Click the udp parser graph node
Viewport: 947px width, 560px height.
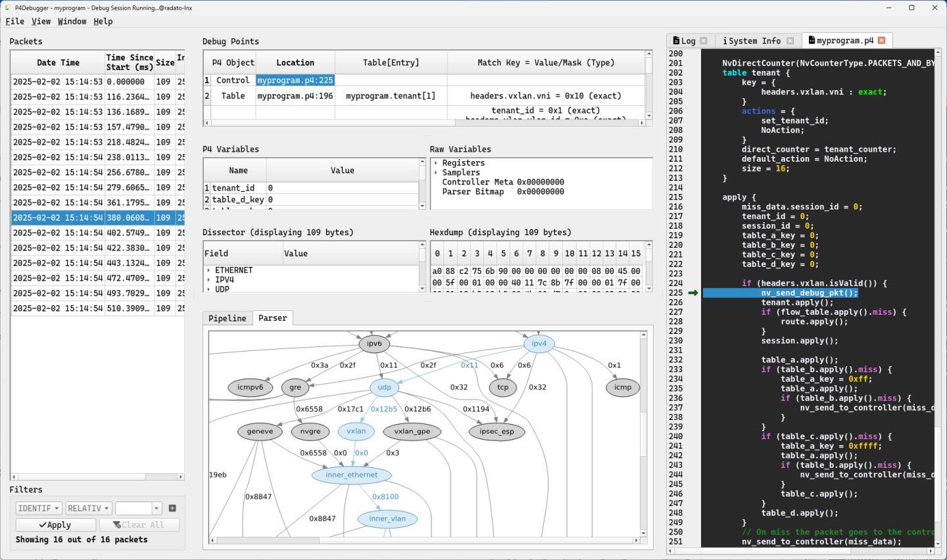point(384,387)
